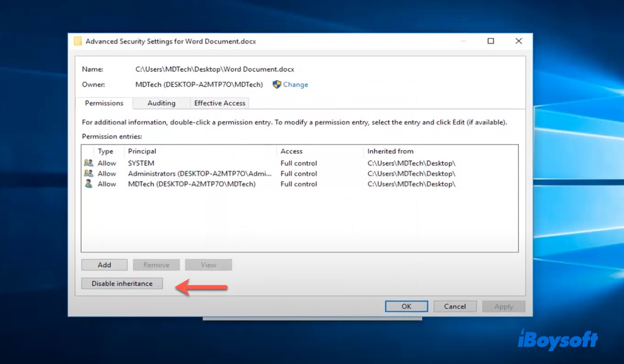Cancel the security settings changes
This screenshot has width=624, height=364.
click(x=455, y=306)
